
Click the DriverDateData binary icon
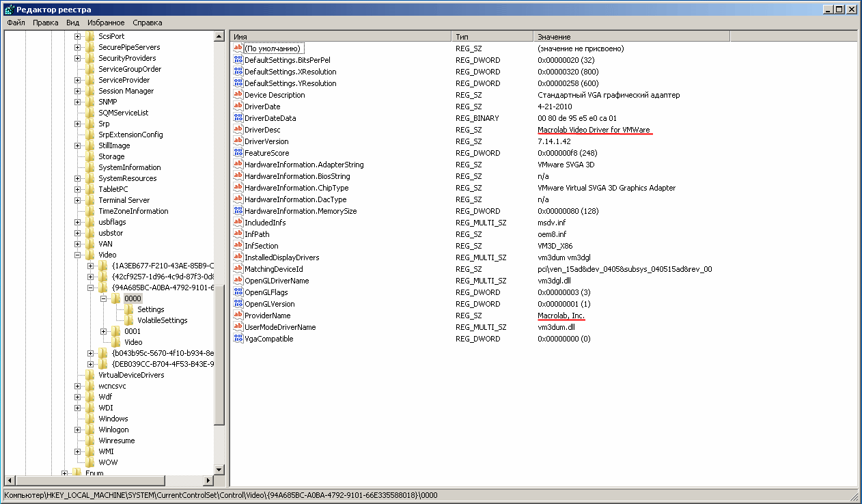click(x=238, y=118)
